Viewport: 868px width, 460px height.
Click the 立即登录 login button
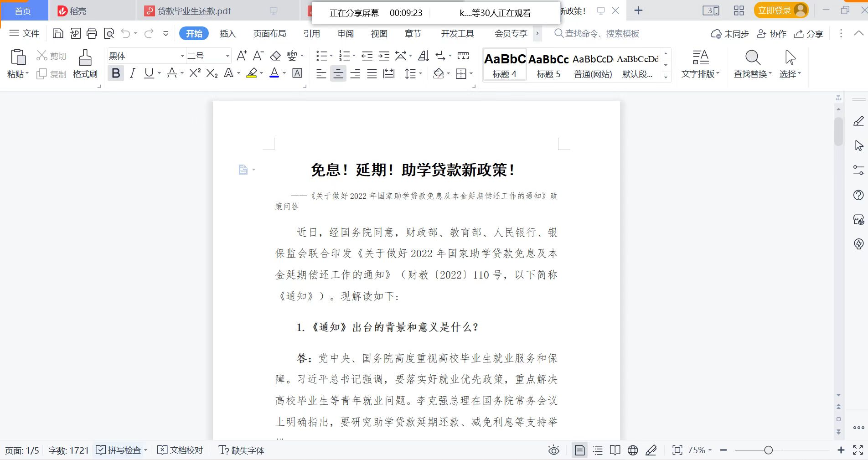click(781, 10)
